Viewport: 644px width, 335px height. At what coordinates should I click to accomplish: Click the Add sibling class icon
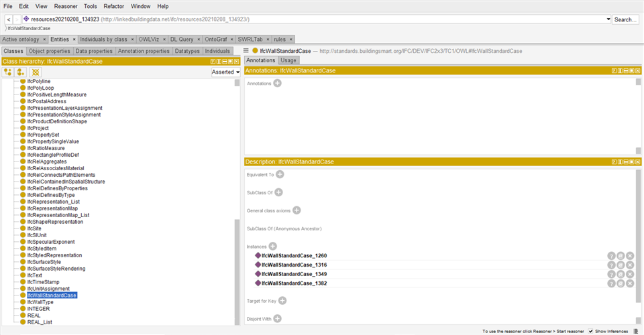pos(21,72)
